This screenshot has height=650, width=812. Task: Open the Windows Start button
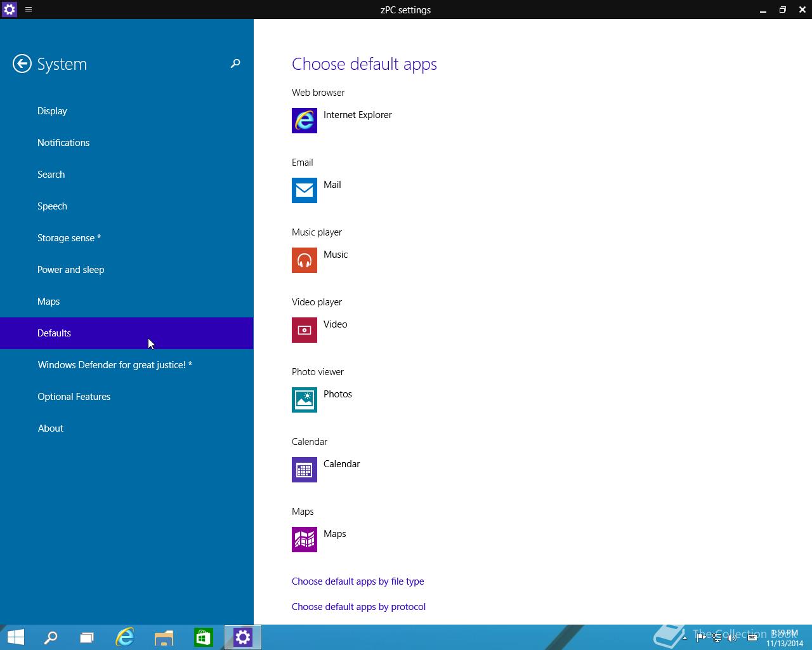point(16,637)
